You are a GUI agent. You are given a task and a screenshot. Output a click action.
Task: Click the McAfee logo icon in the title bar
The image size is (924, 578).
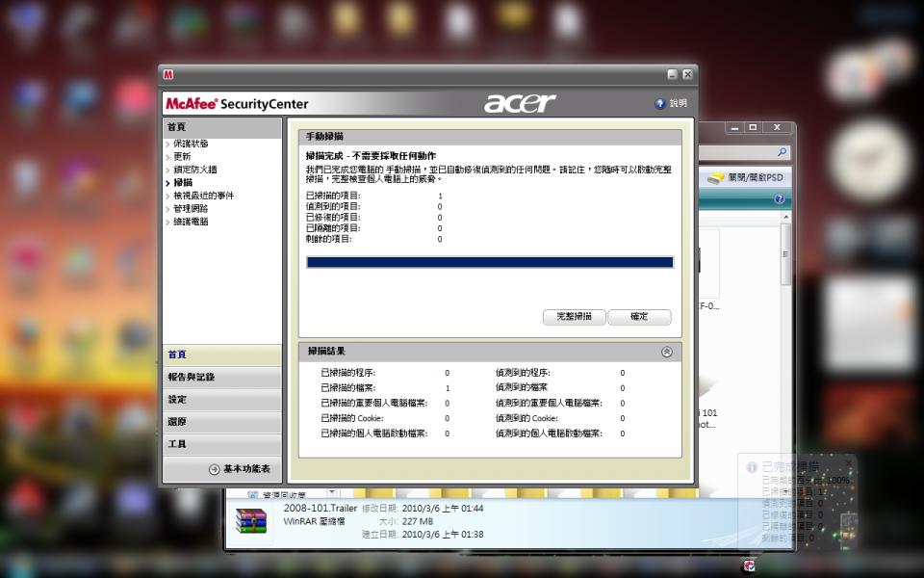click(x=168, y=75)
